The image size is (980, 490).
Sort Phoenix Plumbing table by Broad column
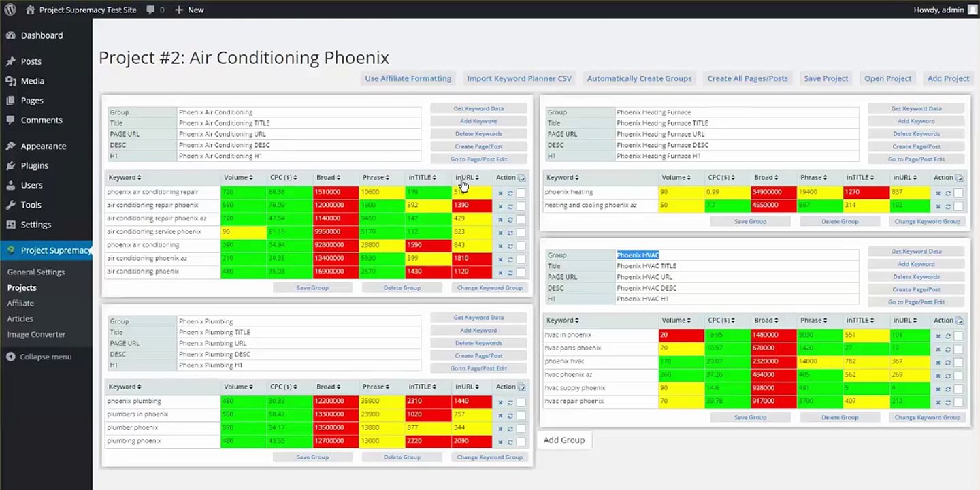(x=328, y=387)
